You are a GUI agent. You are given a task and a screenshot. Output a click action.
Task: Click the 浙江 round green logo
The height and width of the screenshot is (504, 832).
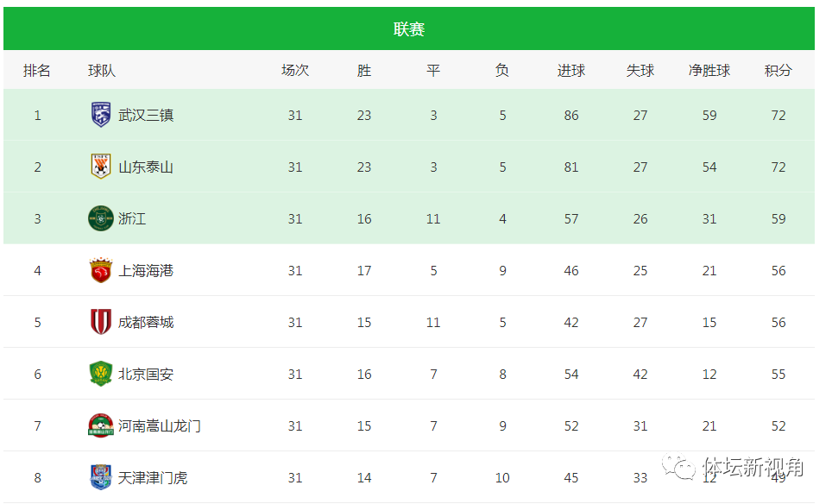click(101, 218)
